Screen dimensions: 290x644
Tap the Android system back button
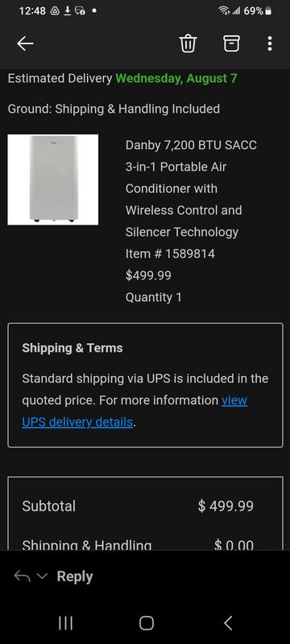point(228,623)
